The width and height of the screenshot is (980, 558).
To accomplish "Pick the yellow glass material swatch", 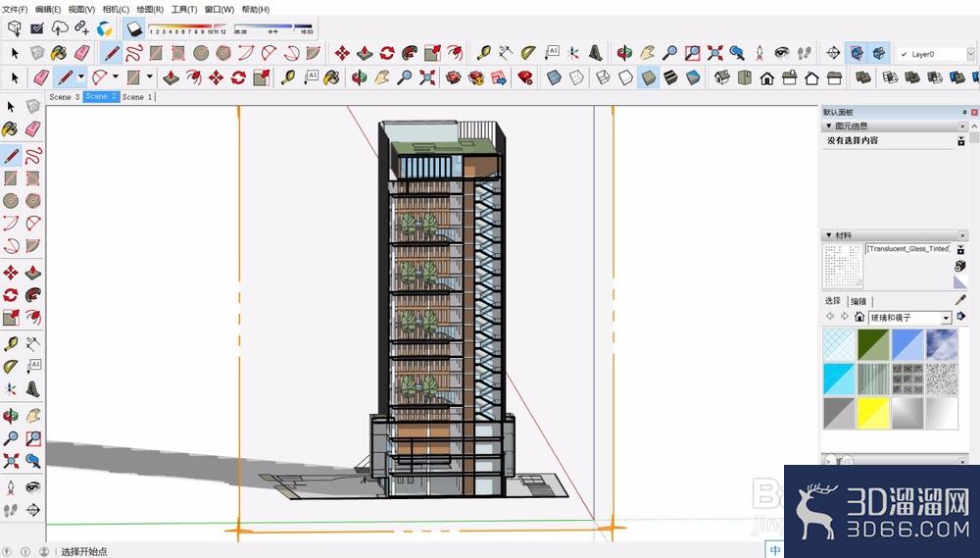I will 873,414.
